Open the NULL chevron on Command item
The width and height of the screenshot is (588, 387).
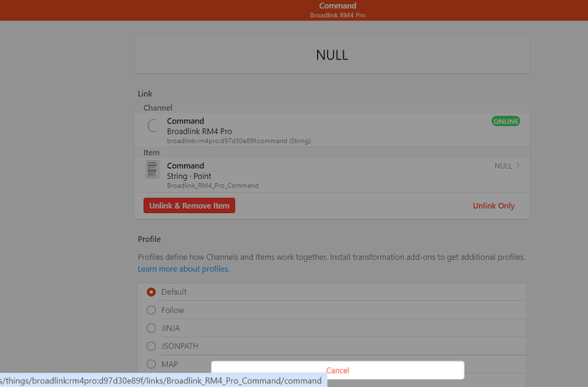coord(518,165)
